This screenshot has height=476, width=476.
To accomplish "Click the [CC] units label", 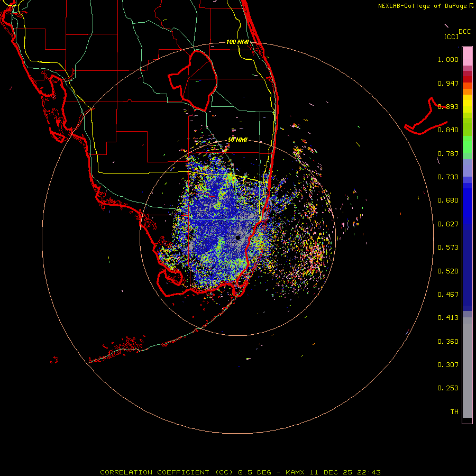I will click(x=451, y=36).
